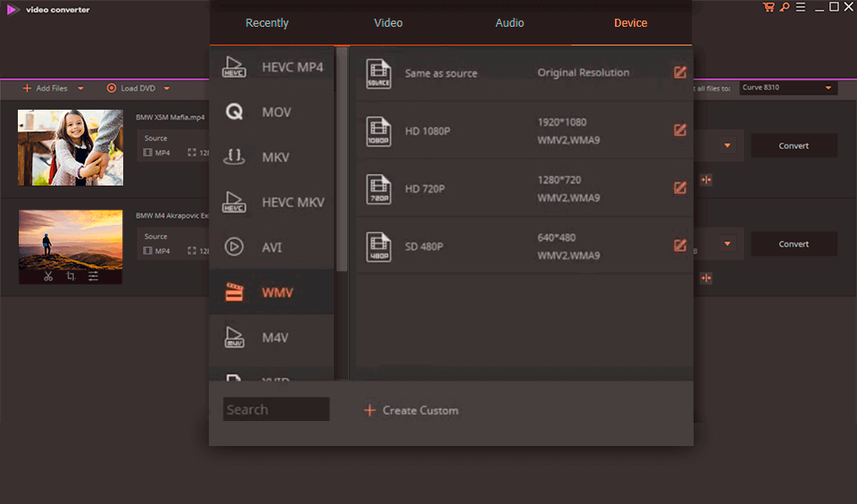This screenshot has height=504, width=857.
Task: Switch to the Audio tab
Action: click(510, 23)
